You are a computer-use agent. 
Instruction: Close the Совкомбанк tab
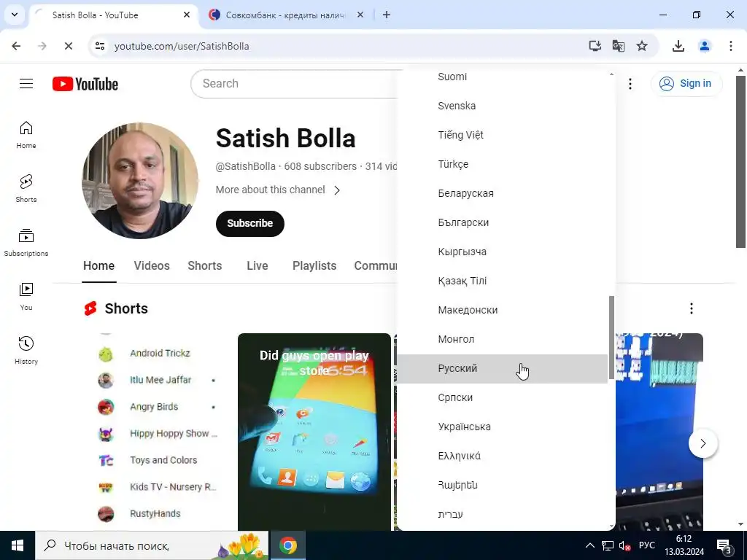pos(360,15)
